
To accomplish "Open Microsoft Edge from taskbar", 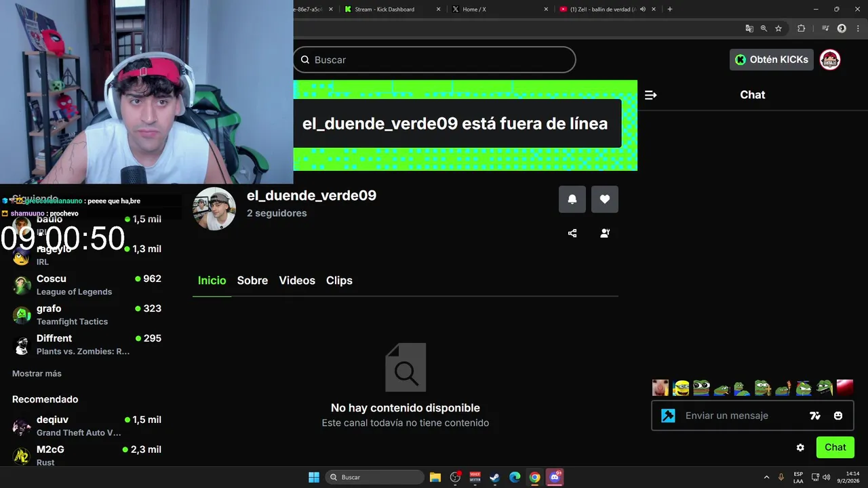I will point(515,477).
